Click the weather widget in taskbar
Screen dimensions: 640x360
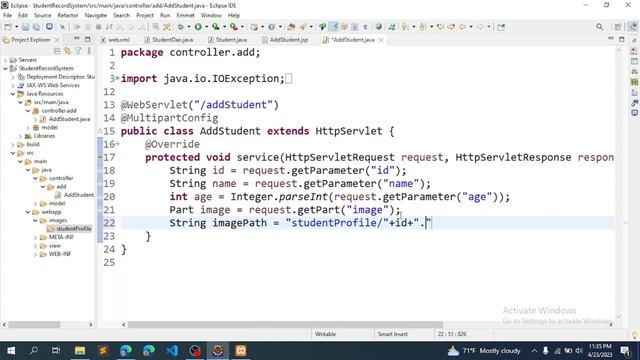pyautogui.click(x=484, y=351)
